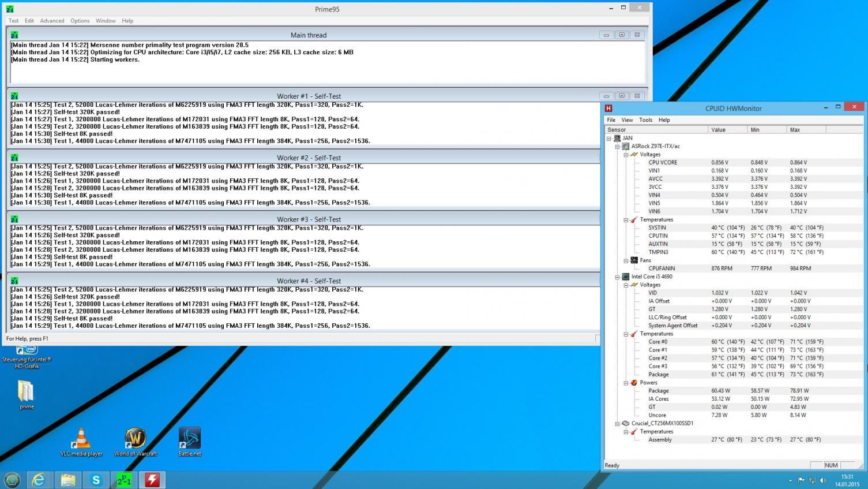Open Skype from taskbar

tap(96, 480)
